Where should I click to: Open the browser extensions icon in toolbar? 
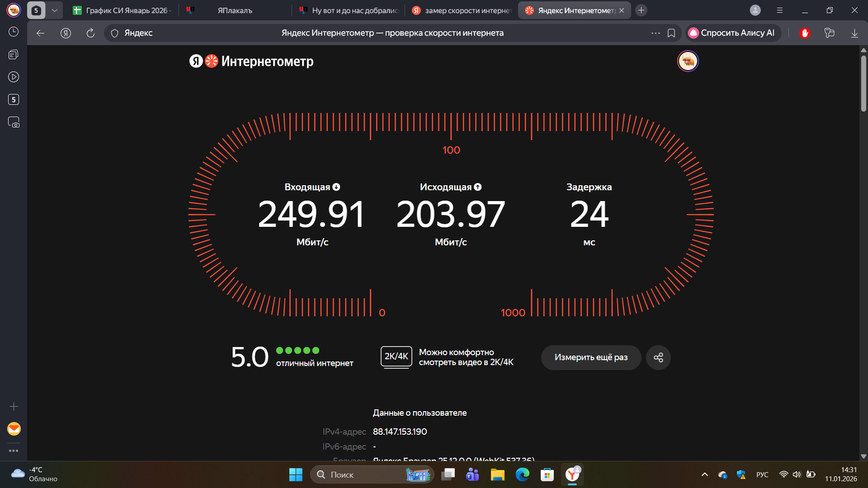point(829,33)
